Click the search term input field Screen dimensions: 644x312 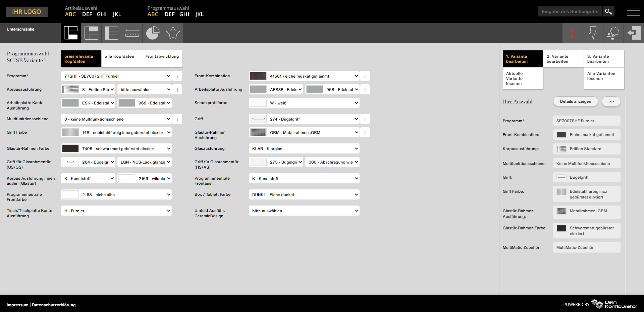pos(570,12)
